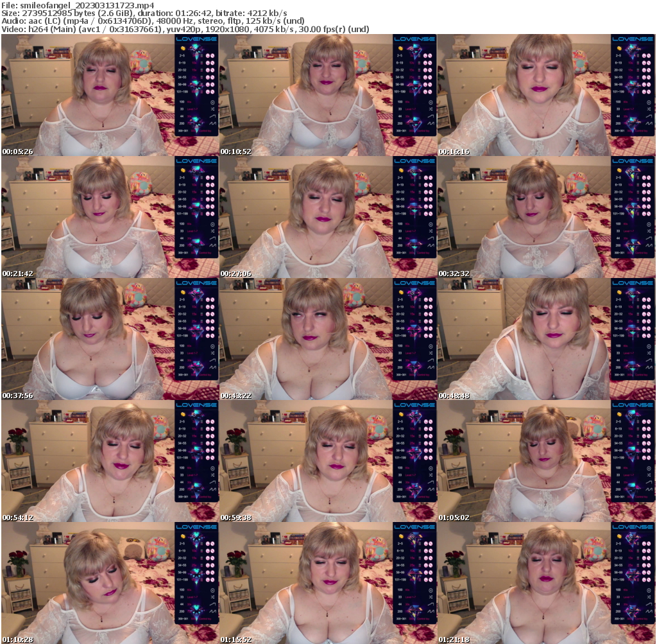Click the pink vibrate icon for the 2~5 tier
The height and width of the screenshot is (644, 657).
[x=208, y=56]
